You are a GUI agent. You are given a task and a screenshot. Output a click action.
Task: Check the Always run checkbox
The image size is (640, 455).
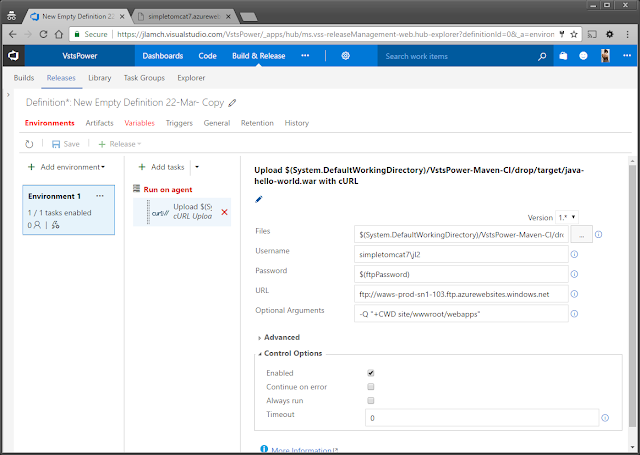[371, 401]
